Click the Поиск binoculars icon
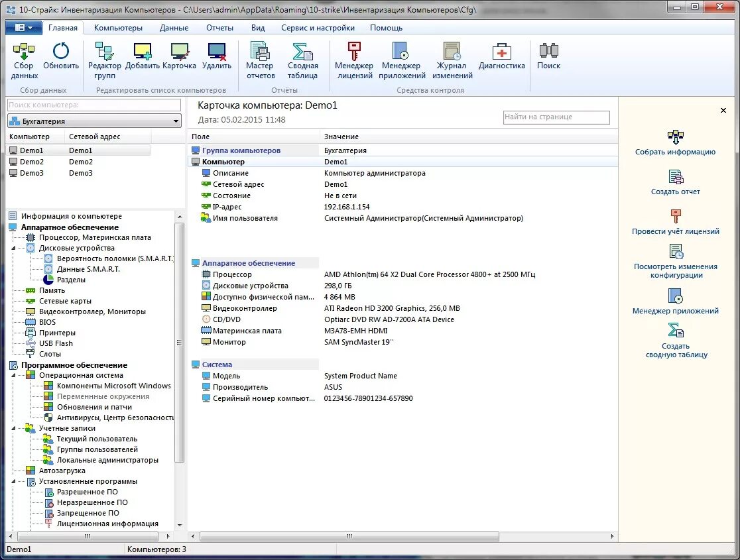The height and width of the screenshot is (560, 740). point(548,56)
